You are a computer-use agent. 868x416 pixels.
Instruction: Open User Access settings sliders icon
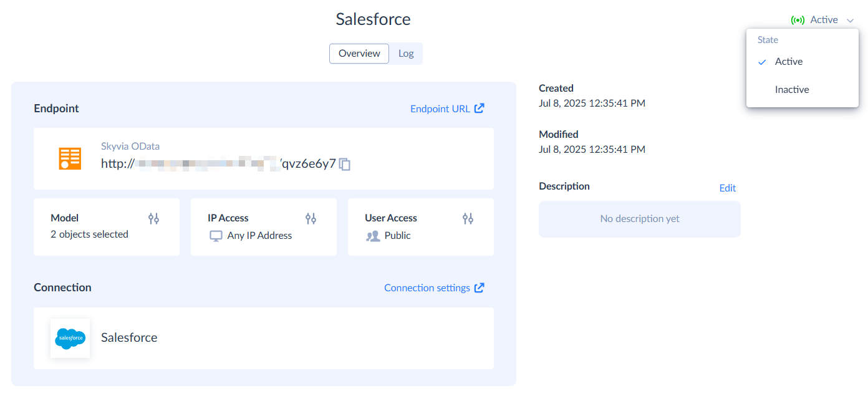point(468,218)
